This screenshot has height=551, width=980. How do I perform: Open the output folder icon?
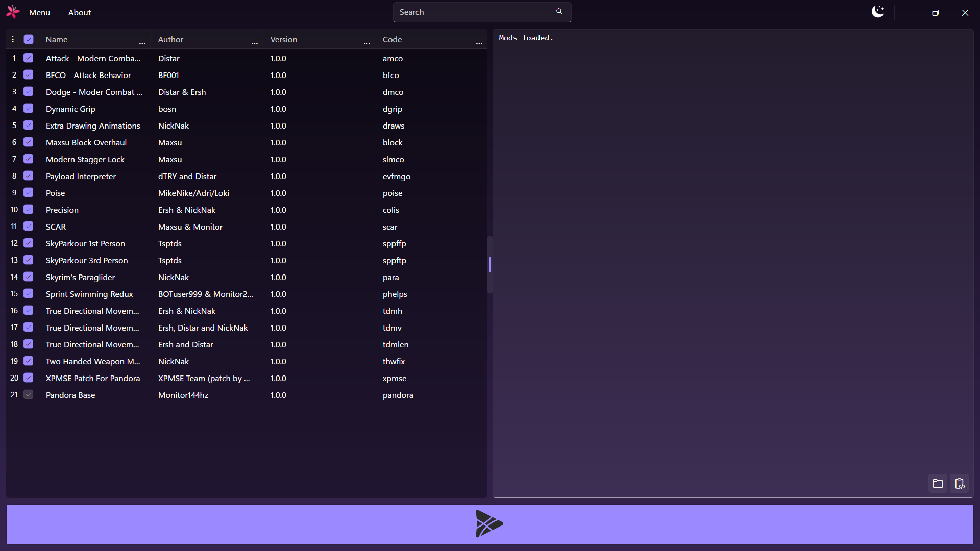[x=938, y=483]
